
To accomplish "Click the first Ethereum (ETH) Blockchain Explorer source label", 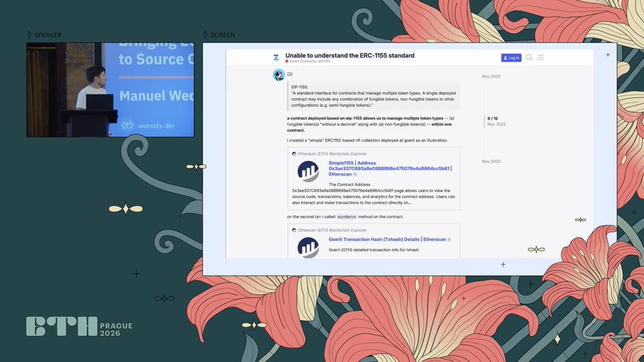I will (x=332, y=154).
